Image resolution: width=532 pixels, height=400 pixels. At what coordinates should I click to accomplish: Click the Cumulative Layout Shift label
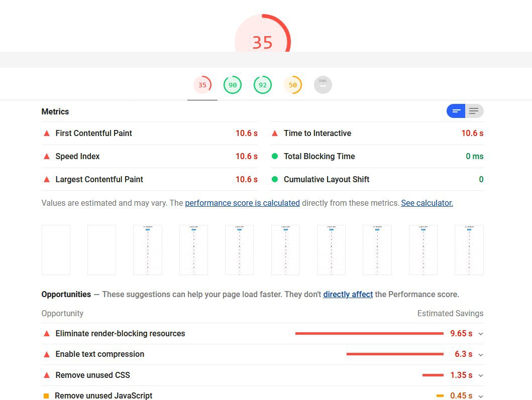click(327, 179)
